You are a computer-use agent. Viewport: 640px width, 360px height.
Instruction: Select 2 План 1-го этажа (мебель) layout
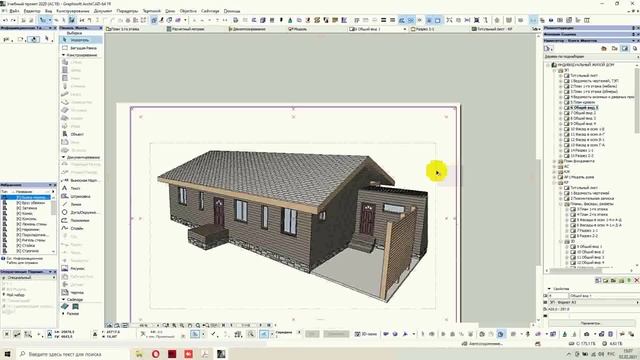[x=593, y=86]
